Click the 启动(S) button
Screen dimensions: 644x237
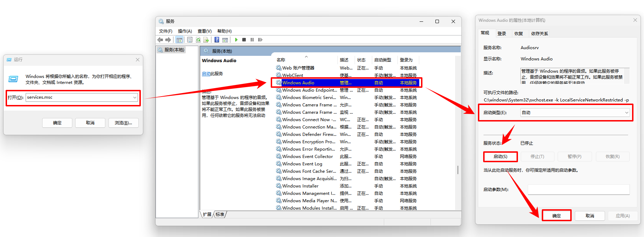click(x=500, y=157)
